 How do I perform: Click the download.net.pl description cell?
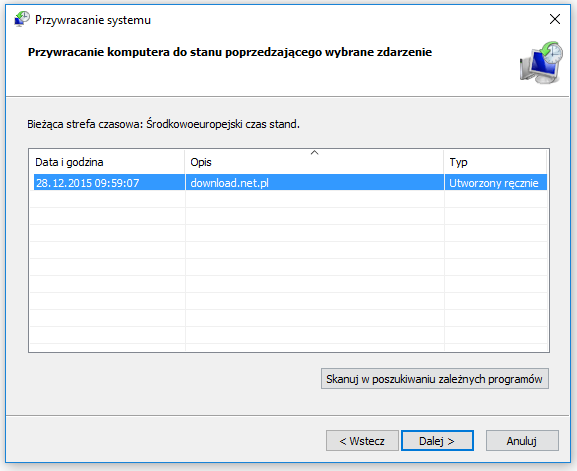[x=230, y=183]
